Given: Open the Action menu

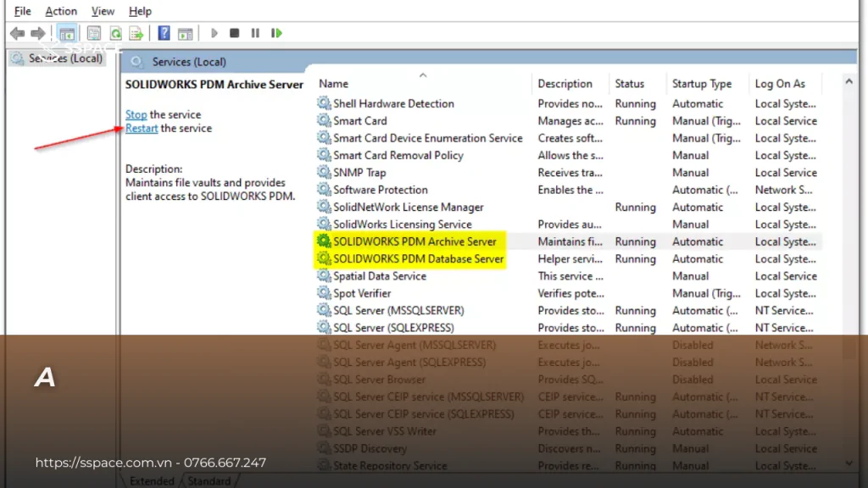Looking at the screenshot, I should click(61, 11).
